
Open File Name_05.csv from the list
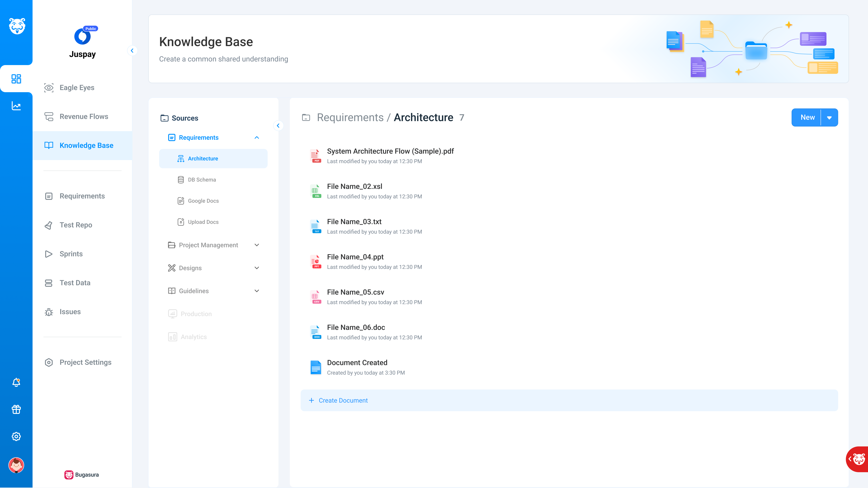[355, 292]
